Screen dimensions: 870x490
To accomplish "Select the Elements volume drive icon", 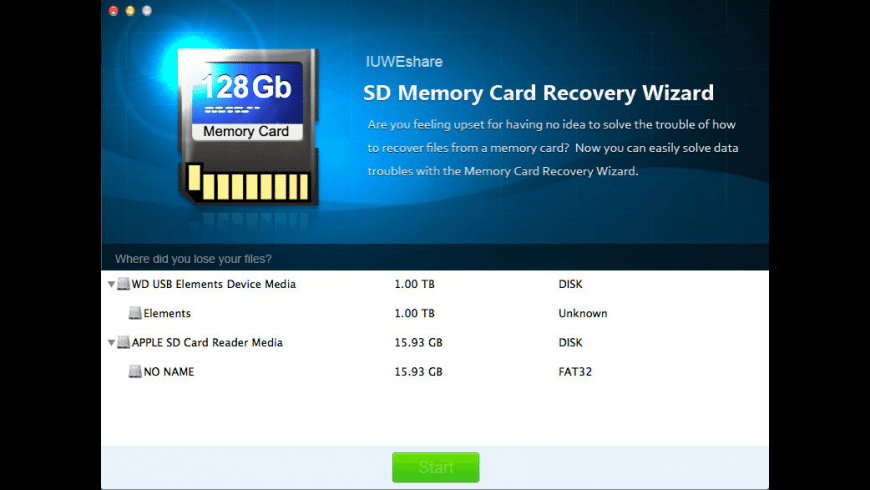I will point(135,313).
